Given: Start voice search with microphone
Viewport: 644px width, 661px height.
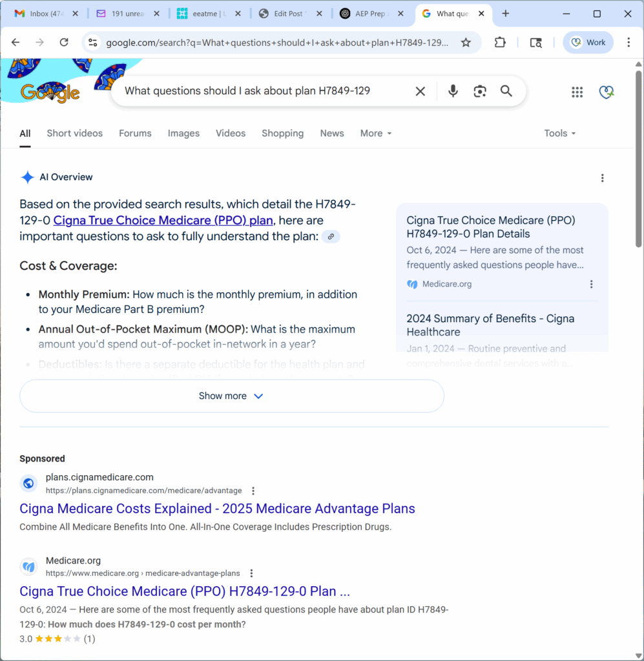Looking at the screenshot, I should pos(453,91).
